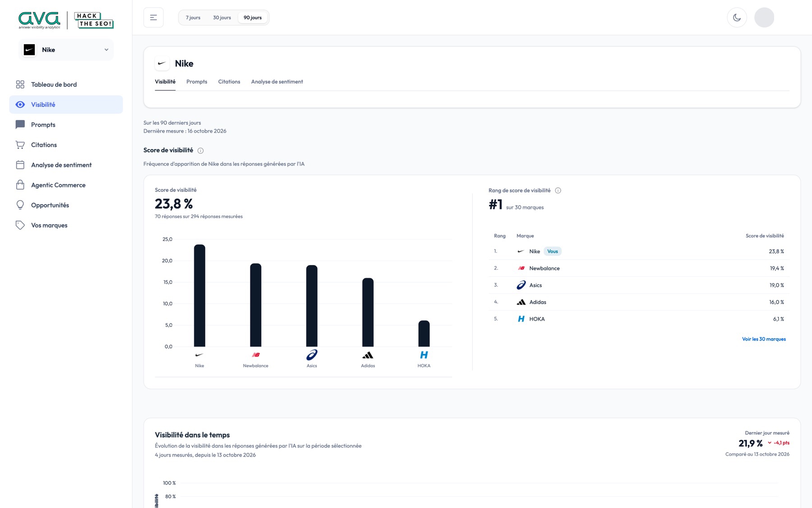This screenshot has height=508, width=812.
Task: Click info icon next to Score de visibilité
Action: coord(201,150)
